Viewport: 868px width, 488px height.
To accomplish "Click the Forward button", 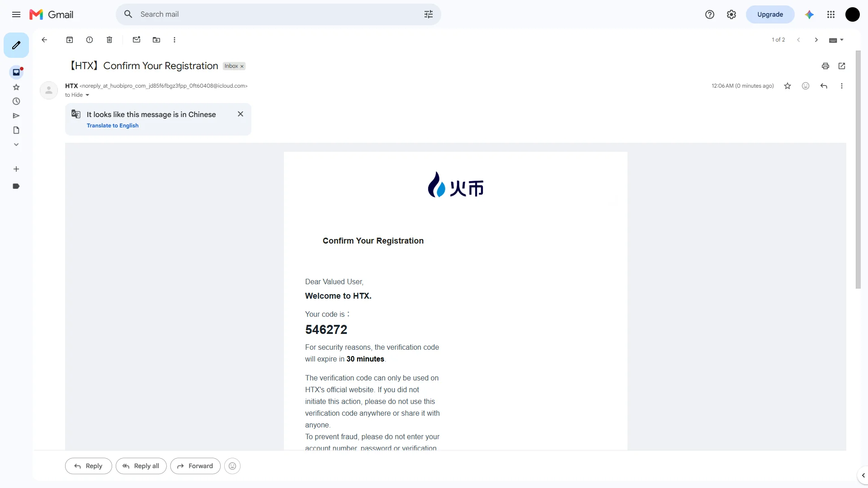I will pyautogui.click(x=195, y=466).
